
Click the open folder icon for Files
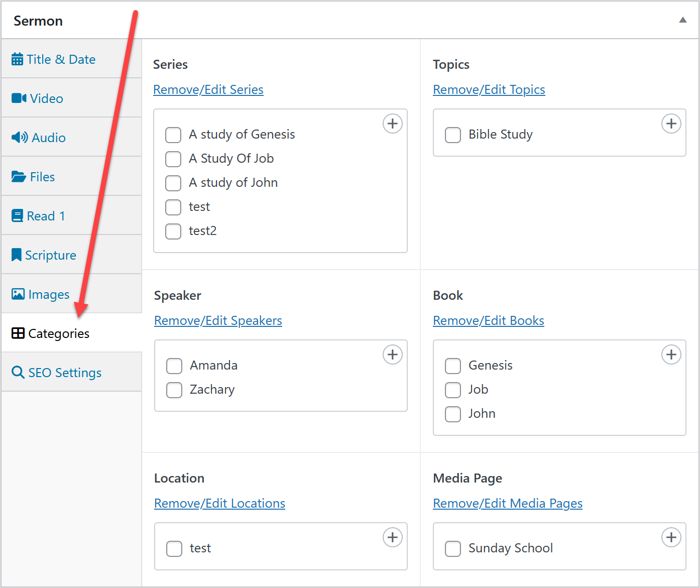[x=19, y=177]
